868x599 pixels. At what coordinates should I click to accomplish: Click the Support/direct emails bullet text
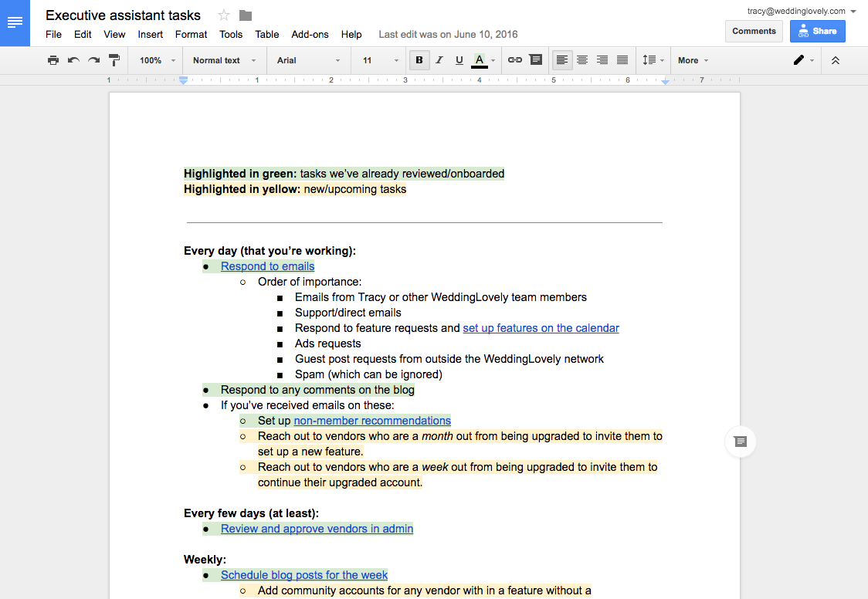coord(348,313)
